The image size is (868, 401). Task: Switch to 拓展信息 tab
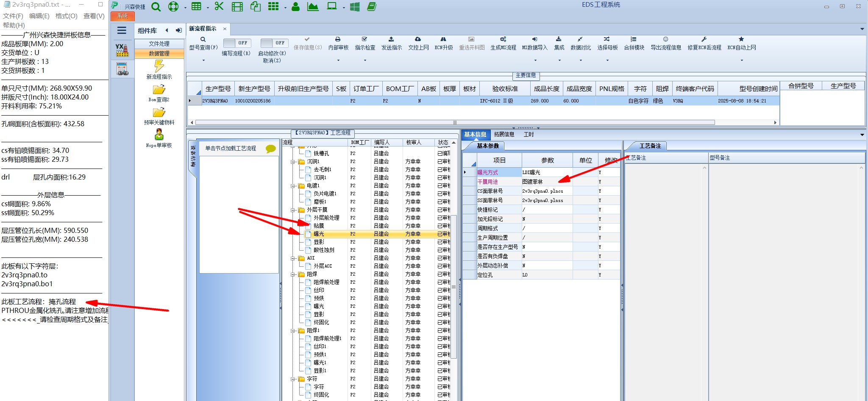click(x=504, y=135)
